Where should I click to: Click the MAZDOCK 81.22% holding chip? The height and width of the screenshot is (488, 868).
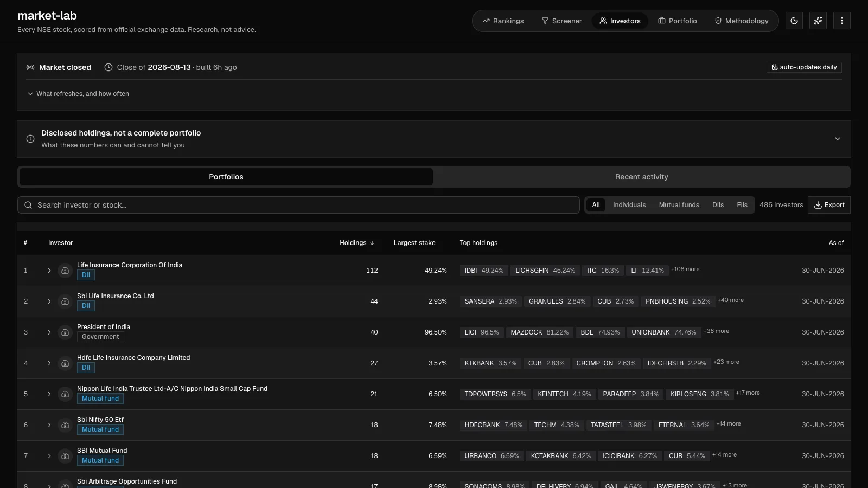tap(540, 332)
